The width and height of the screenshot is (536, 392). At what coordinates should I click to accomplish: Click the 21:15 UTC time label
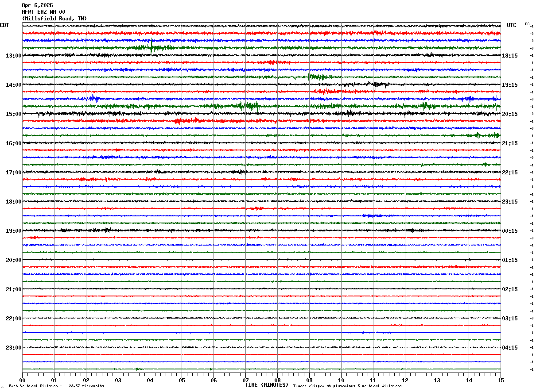point(510,143)
